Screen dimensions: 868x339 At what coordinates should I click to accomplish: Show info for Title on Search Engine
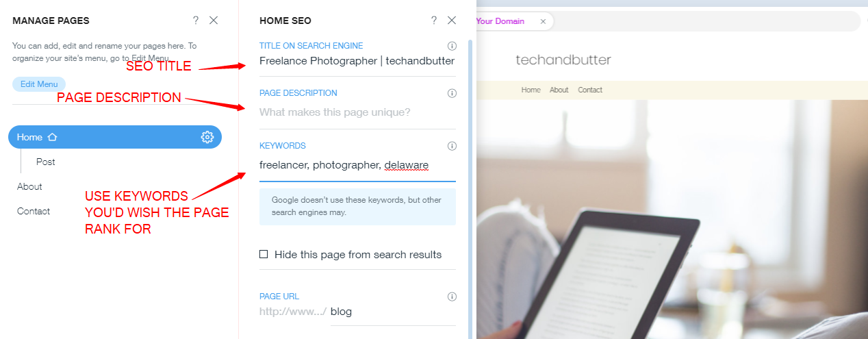coord(452,46)
